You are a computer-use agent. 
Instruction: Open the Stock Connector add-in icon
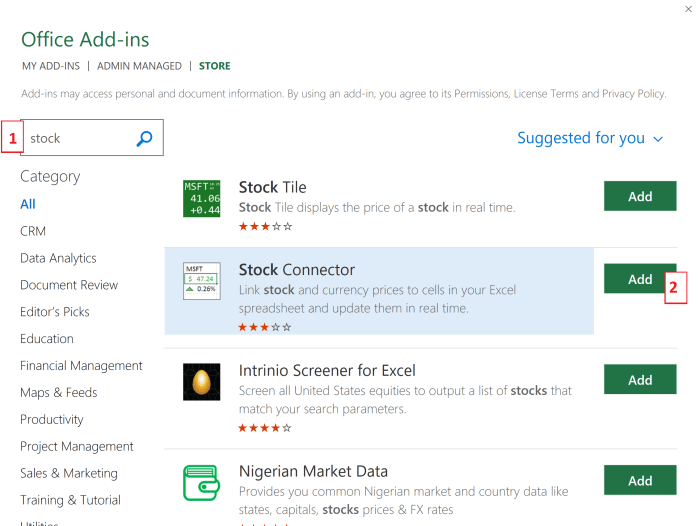(201, 281)
